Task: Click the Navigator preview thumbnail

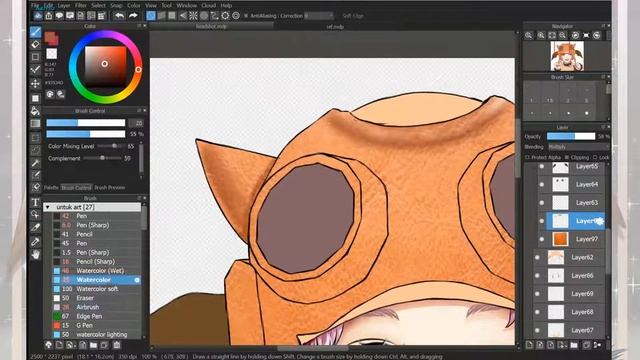Action: [x=567, y=56]
